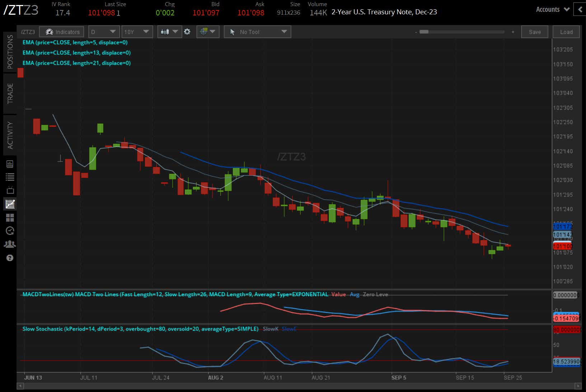Open the help question mark icon
This screenshot has height=392, width=586.
pos(10,258)
